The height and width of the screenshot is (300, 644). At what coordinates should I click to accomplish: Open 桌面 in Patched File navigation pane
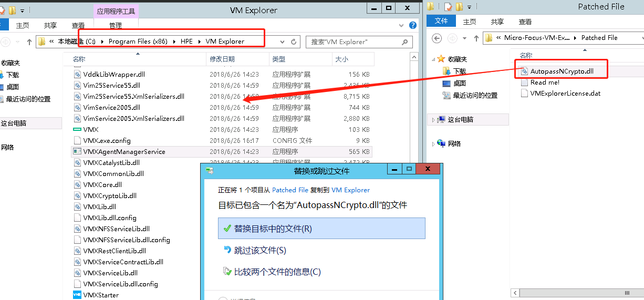(460, 83)
